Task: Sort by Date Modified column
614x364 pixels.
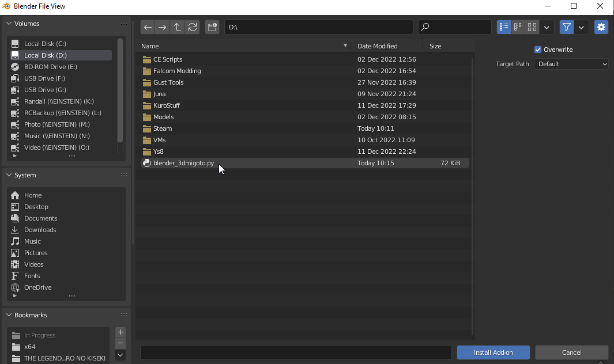Action: pos(387,46)
